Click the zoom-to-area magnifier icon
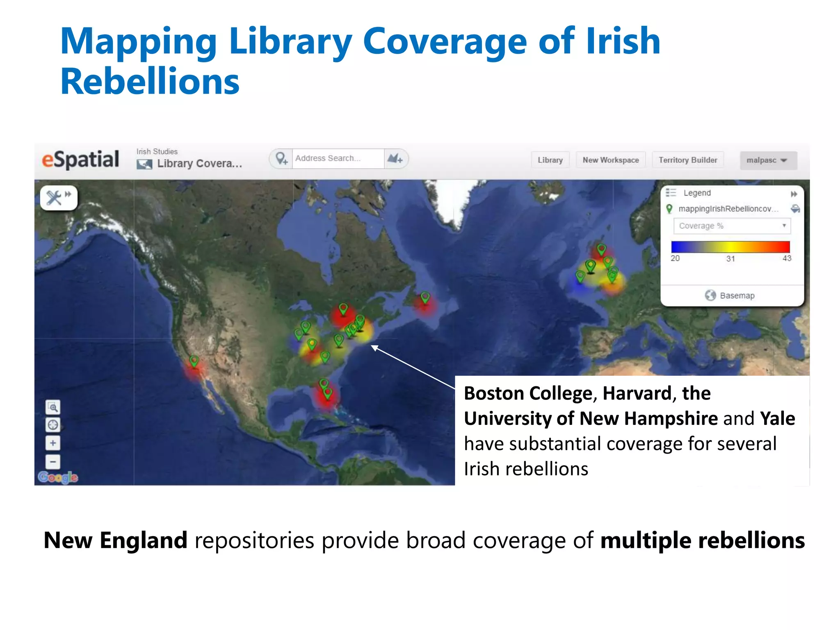 53,407
